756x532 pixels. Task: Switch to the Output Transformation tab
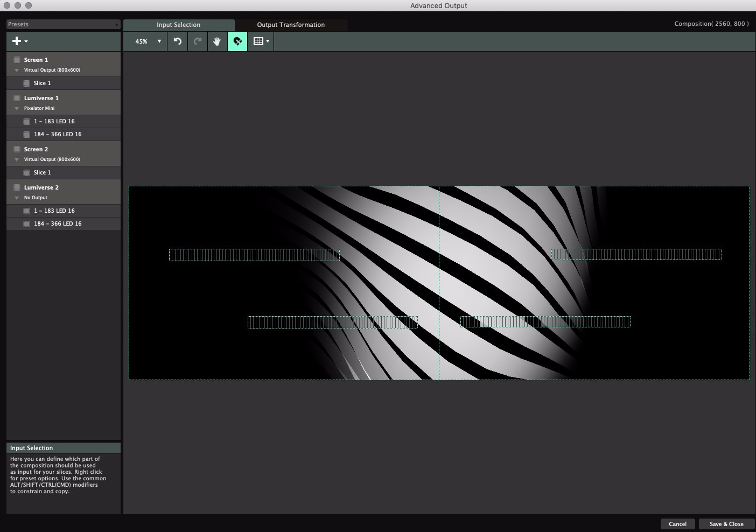click(x=291, y=25)
